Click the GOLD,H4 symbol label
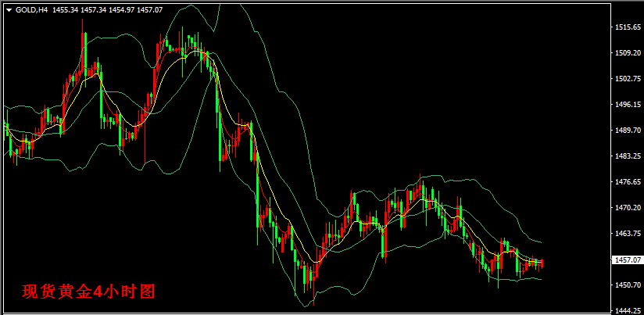This screenshot has width=644, height=315. (32, 10)
